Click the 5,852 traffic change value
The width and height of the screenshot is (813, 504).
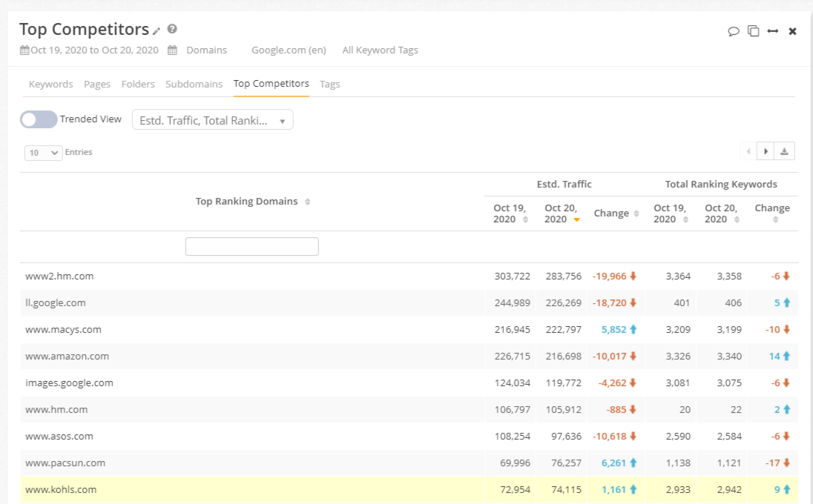click(x=614, y=329)
